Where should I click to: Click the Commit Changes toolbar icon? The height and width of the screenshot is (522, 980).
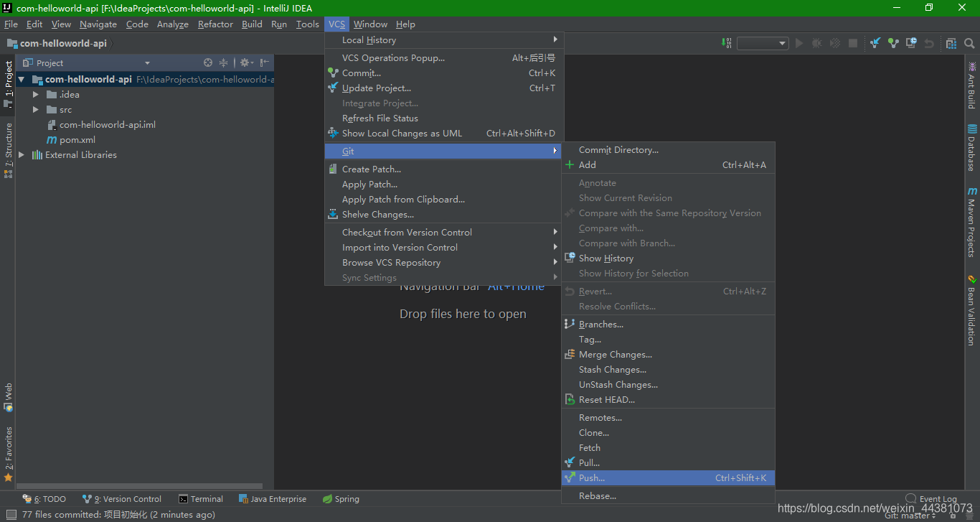tap(893, 43)
